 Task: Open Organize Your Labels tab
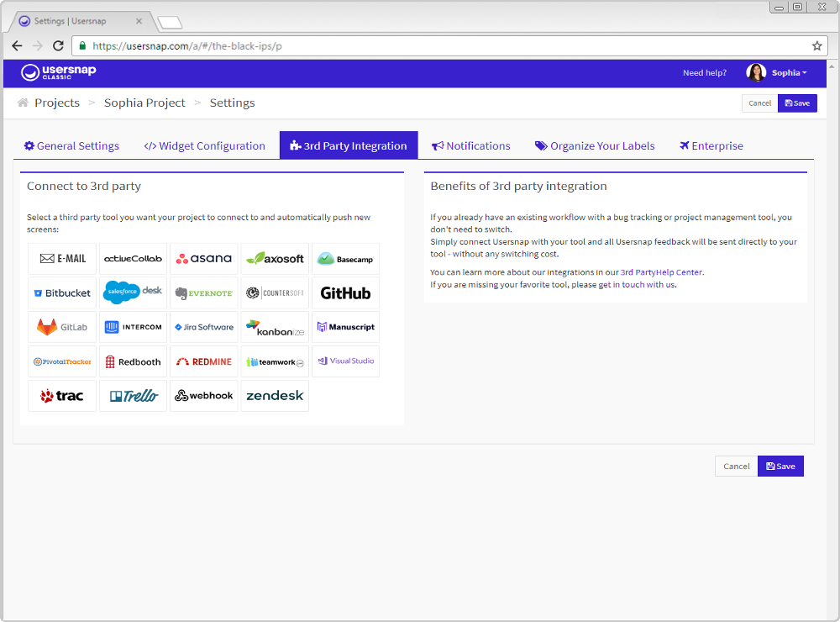click(595, 146)
